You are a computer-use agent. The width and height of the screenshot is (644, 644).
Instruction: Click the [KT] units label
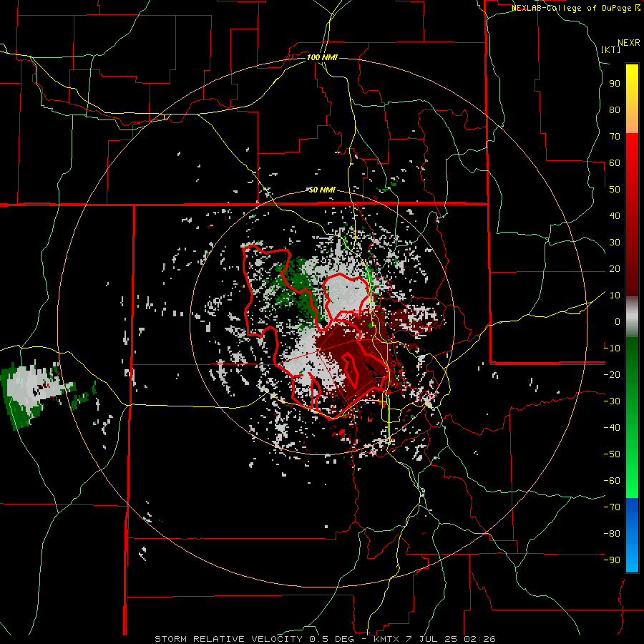pos(611,49)
